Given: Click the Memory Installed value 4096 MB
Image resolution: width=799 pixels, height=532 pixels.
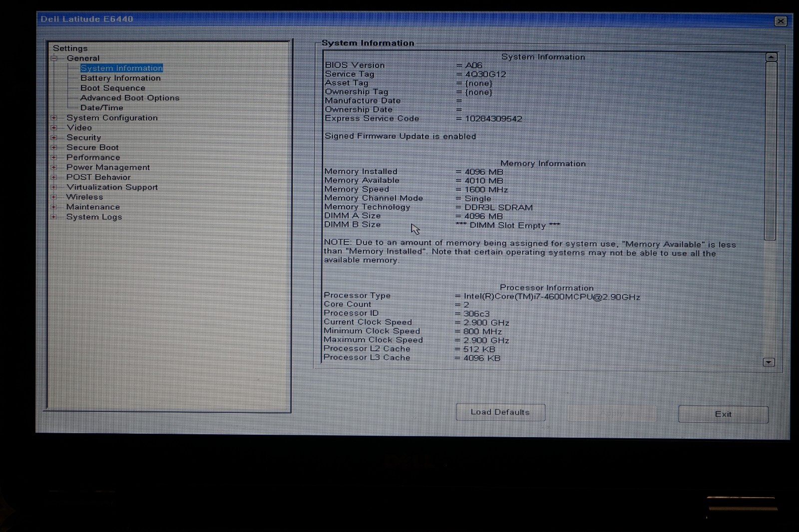Looking at the screenshot, I should coord(483,172).
